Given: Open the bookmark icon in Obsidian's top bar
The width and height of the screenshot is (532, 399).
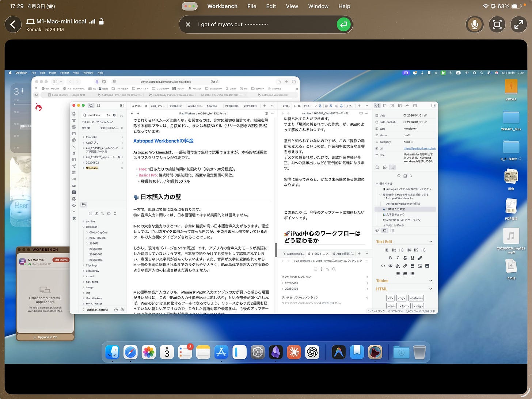Looking at the screenshot, I should tap(99, 106).
